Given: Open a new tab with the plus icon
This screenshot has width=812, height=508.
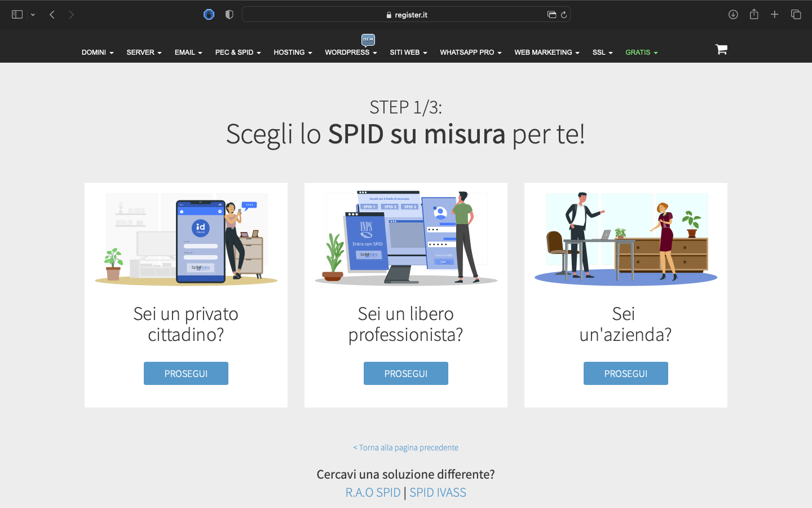Looking at the screenshot, I should click(775, 14).
